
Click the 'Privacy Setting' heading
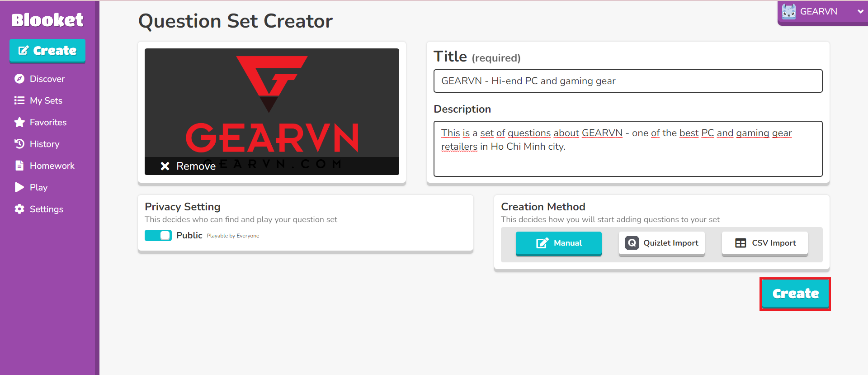click(183, 207)
